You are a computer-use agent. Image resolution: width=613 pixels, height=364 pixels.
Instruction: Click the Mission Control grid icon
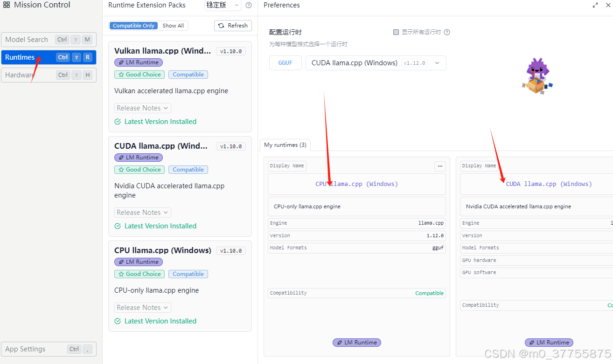coord(7,5)
